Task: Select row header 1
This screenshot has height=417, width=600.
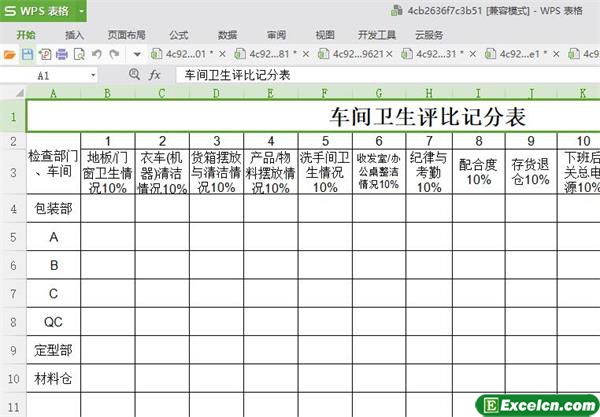Action: pos(13,116)
